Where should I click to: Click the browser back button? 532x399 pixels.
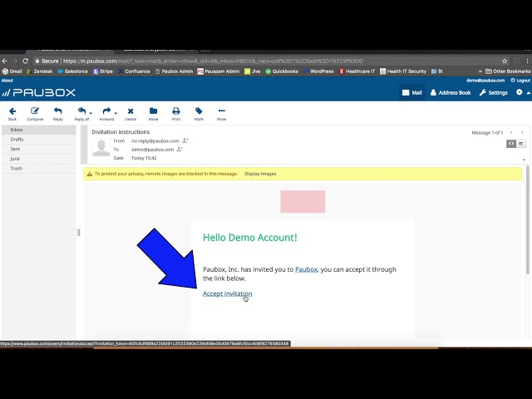click(x=4, y=61)
